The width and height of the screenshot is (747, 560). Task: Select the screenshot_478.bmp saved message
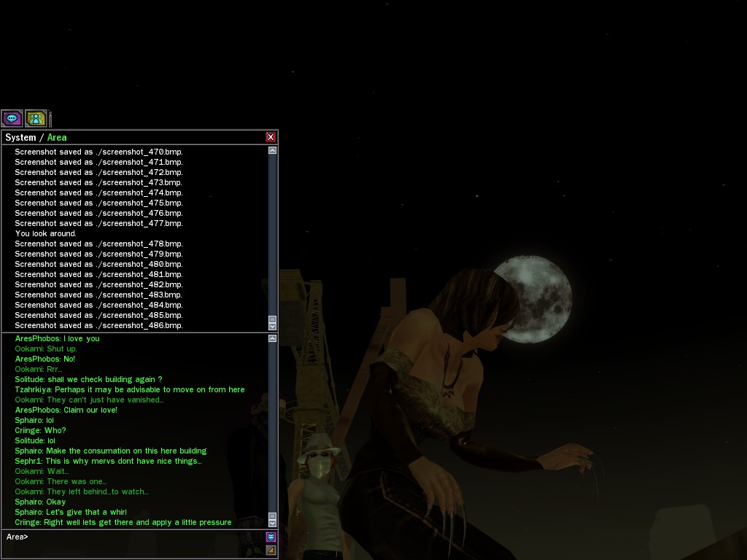point(98,244)
